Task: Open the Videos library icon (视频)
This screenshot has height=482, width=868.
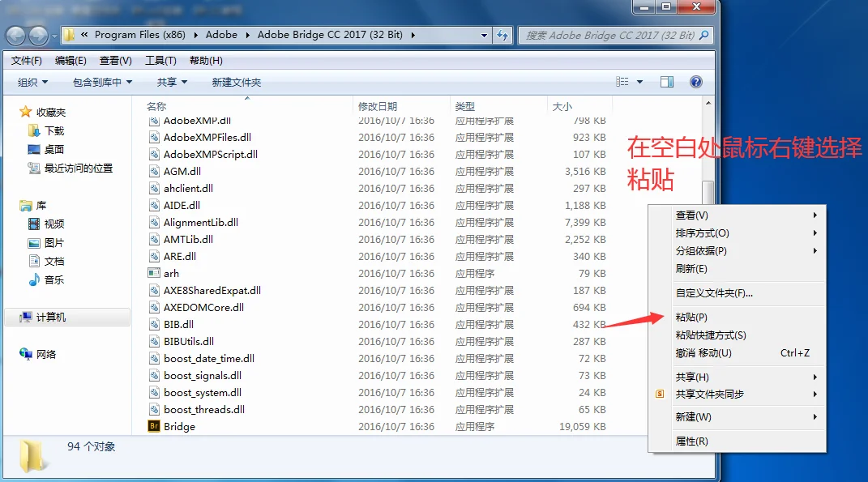Action: pyautogui.click(x=34, y=224)
